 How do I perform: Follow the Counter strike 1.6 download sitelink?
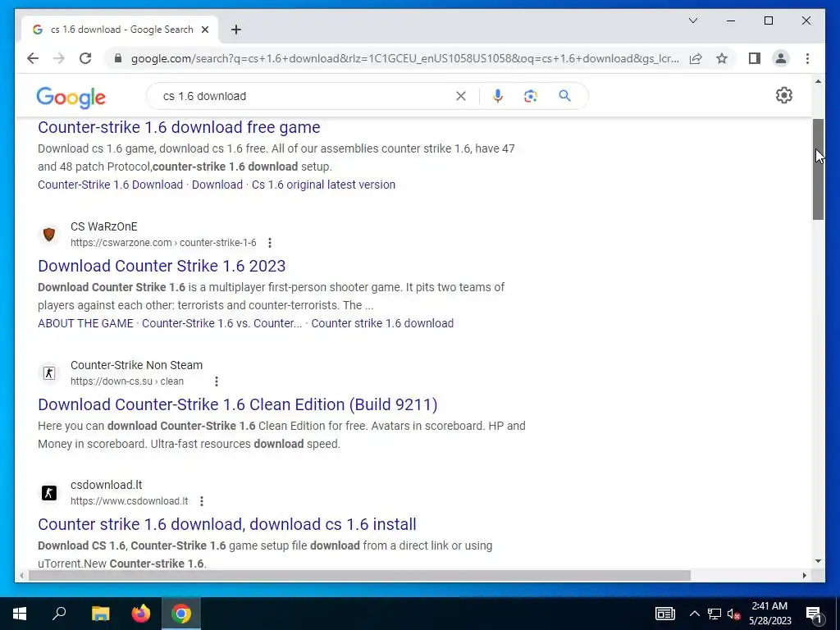click(382, 323)
